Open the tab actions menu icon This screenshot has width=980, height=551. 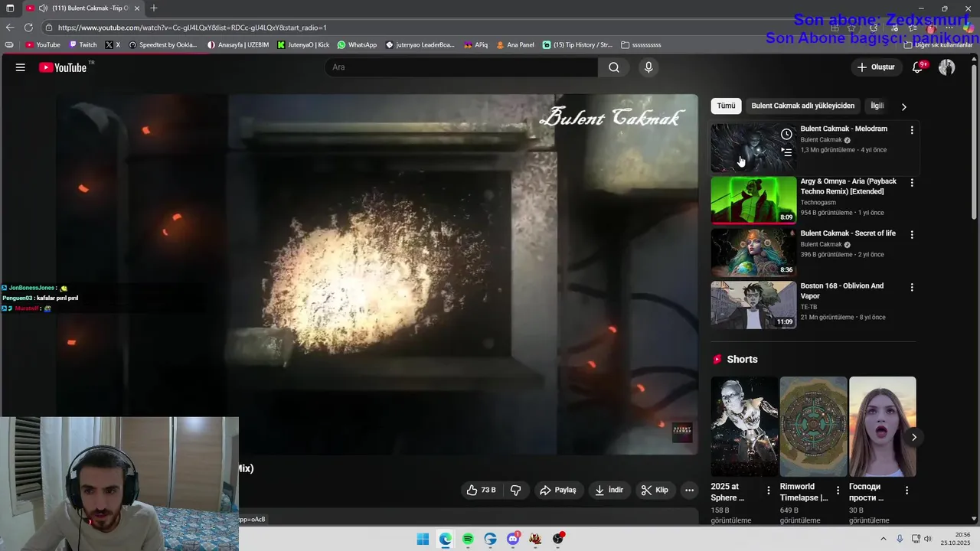pyautogui.click(x=10, y=8)
